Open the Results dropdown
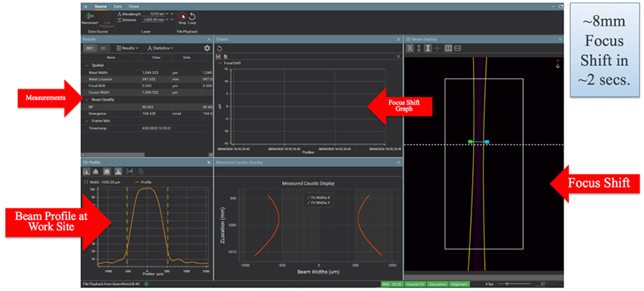Image resolution: width=644 pixels, height=291 pixels. (128, 48)
